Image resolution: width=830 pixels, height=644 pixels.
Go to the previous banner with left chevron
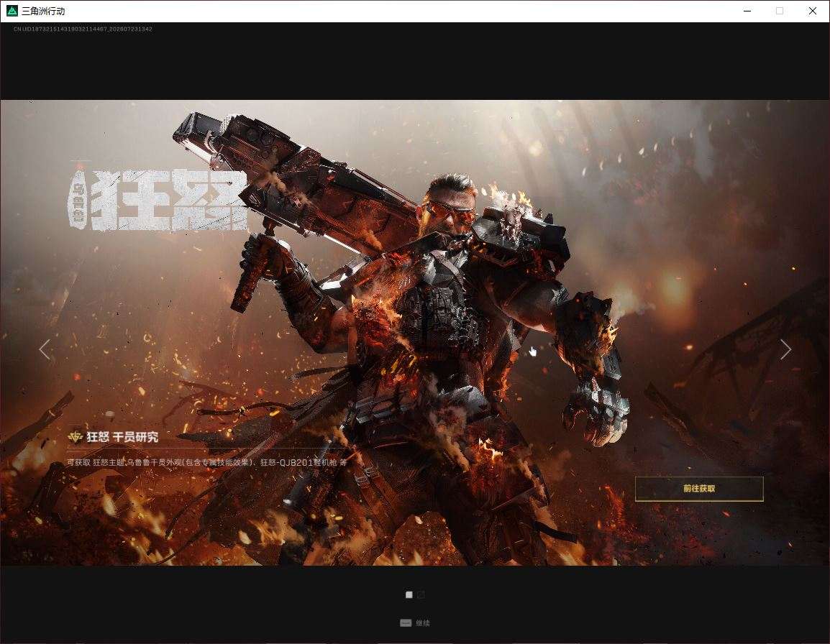[45, 350]
